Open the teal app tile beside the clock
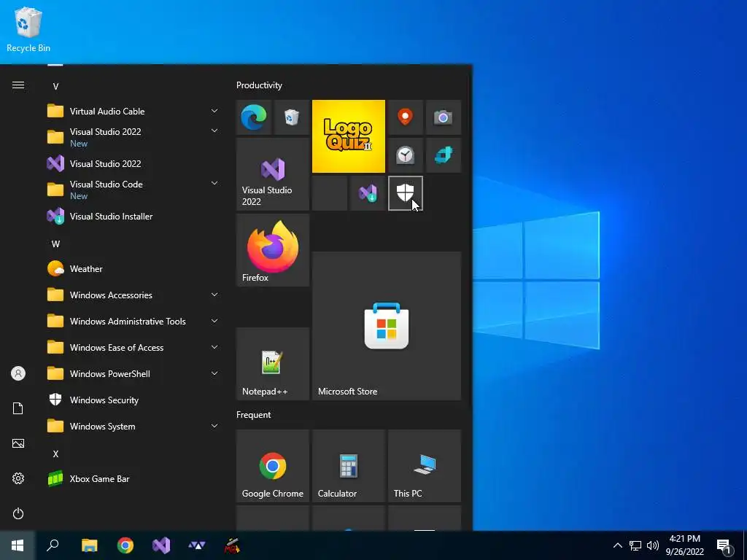The width and height of the screenshot is (747, 560). click(x=443, y=155)
